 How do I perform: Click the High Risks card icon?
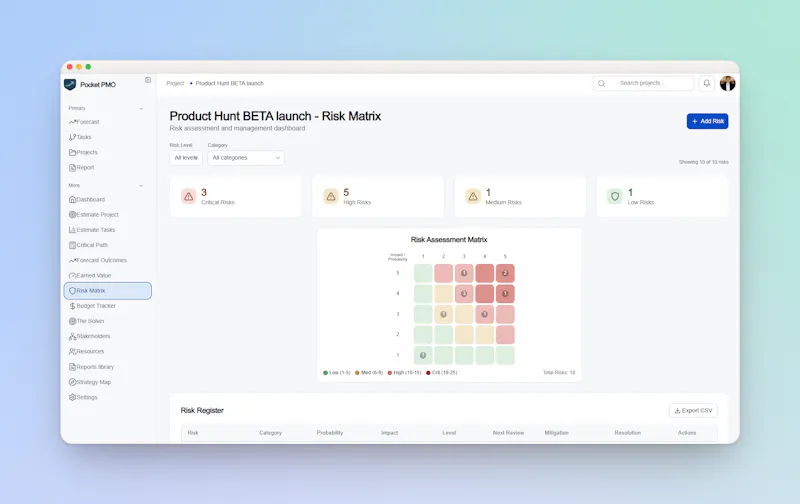[x=331, y=196]
